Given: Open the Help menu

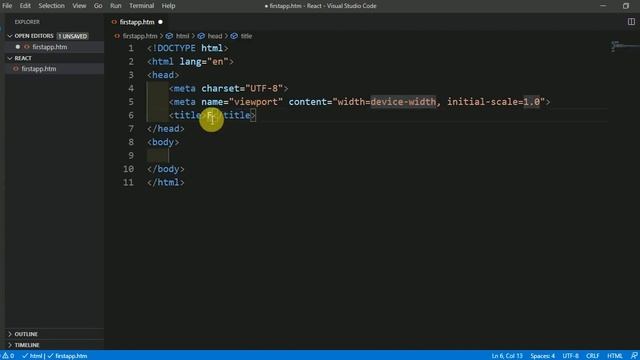Looking at the screenshot, I should (168, 6).
